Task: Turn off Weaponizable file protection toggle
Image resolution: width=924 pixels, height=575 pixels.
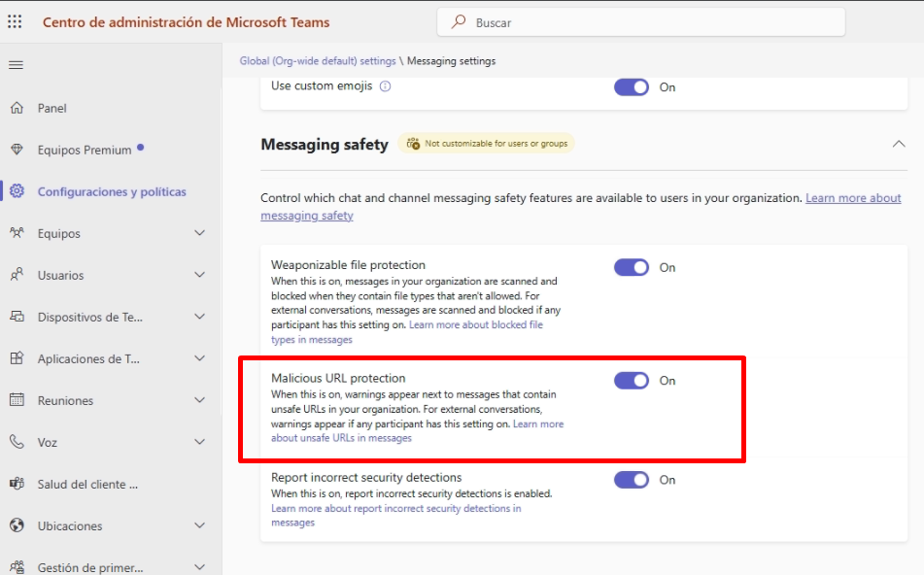Action: tap(632, 267)
